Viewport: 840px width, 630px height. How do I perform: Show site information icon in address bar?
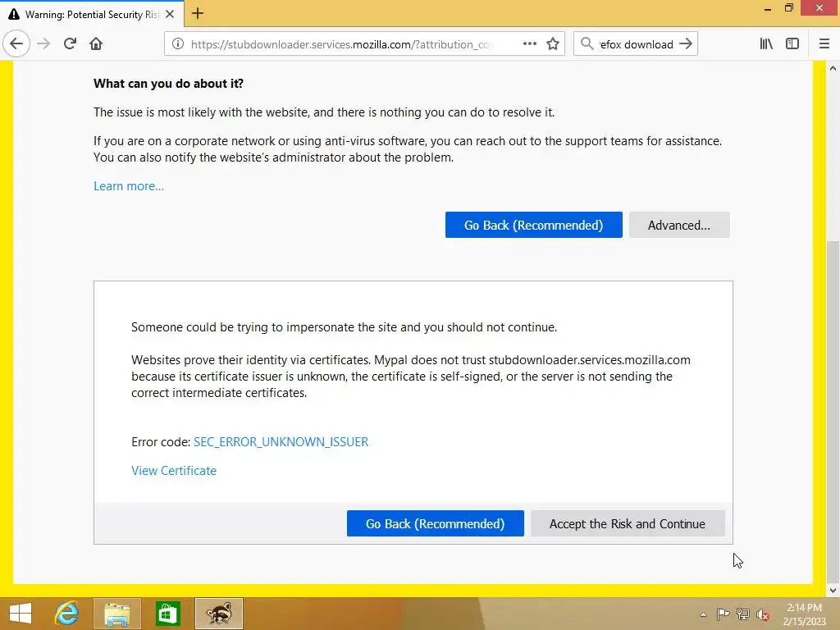[178, 44]
